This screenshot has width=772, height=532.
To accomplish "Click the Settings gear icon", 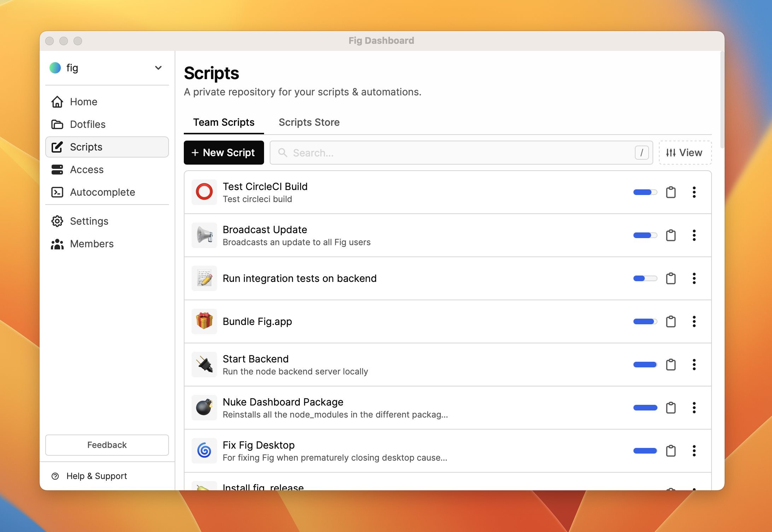I will click(57, 221).
